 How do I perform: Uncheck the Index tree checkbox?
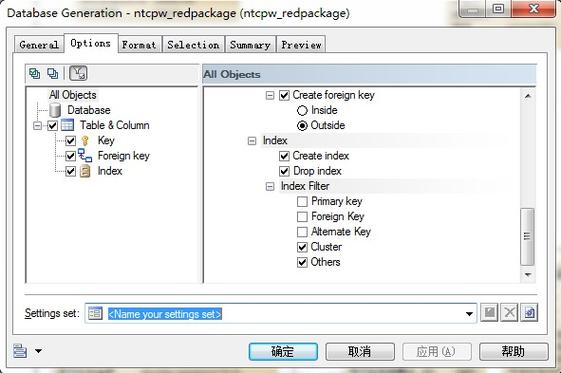(70, 171)
